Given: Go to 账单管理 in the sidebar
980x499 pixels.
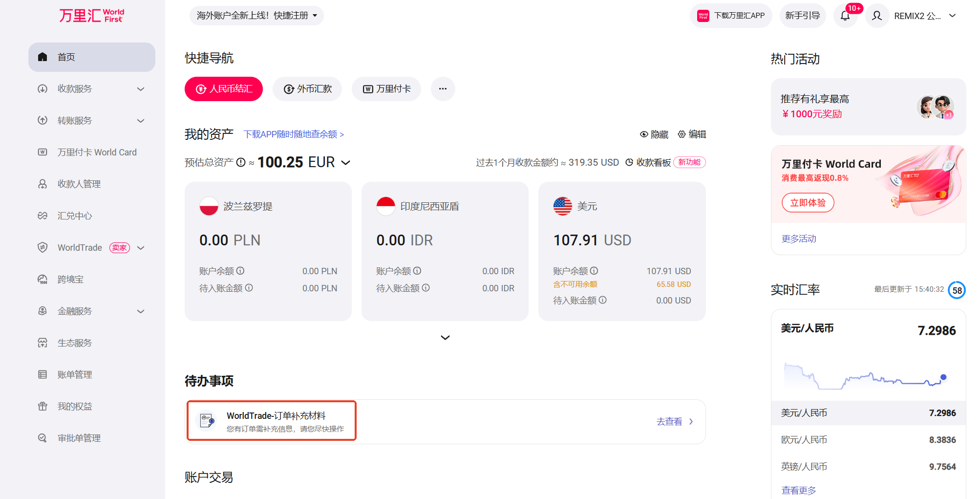Looking at the screenshot, I should 75,375.
